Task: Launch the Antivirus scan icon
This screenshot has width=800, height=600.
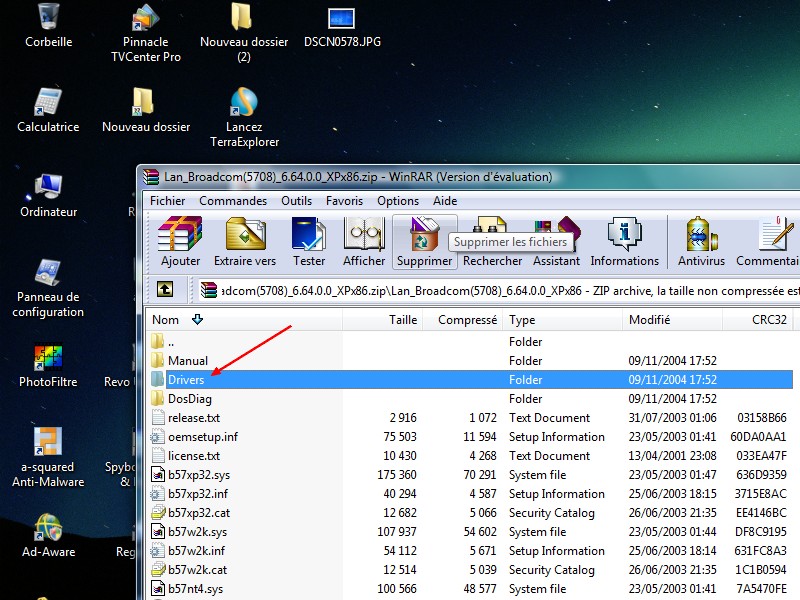Action: [701, 241]
